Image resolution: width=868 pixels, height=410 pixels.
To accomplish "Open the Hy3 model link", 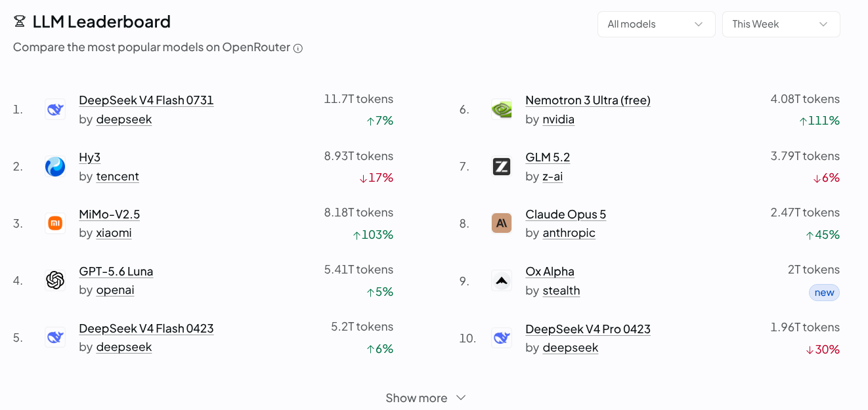I will click(x=89, y=157).
